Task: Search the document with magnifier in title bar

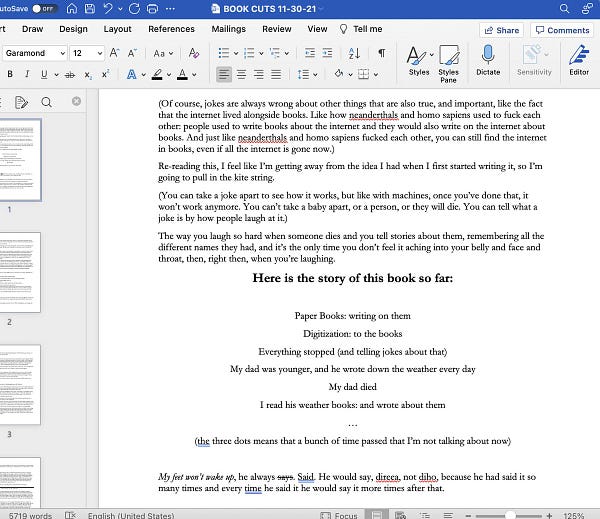Action: point(564,8)
